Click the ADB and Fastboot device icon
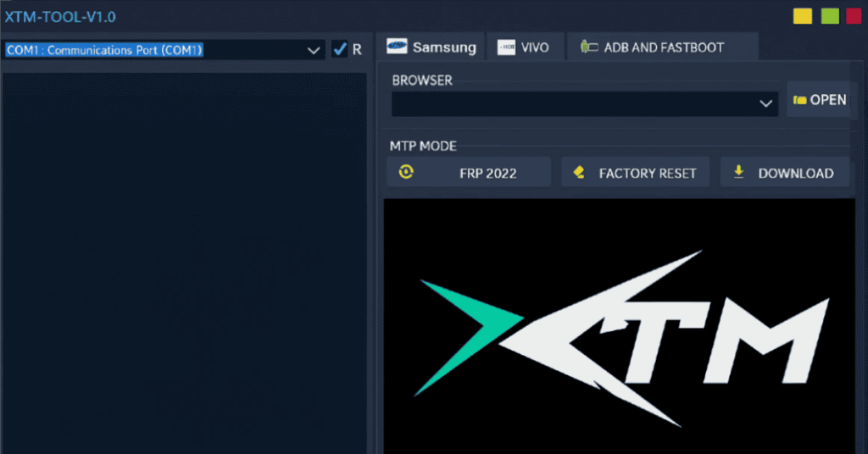868x454 pixels. click(x=589, y=47)
